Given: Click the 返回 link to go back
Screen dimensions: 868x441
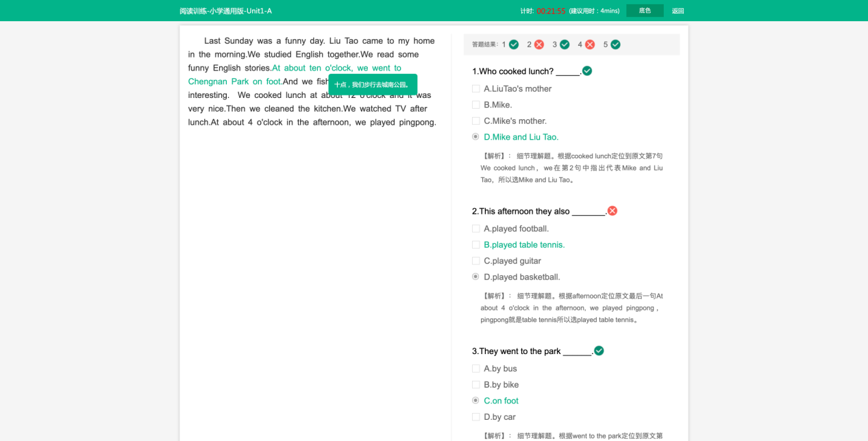Looking at the screenshot, I should 678,11.
